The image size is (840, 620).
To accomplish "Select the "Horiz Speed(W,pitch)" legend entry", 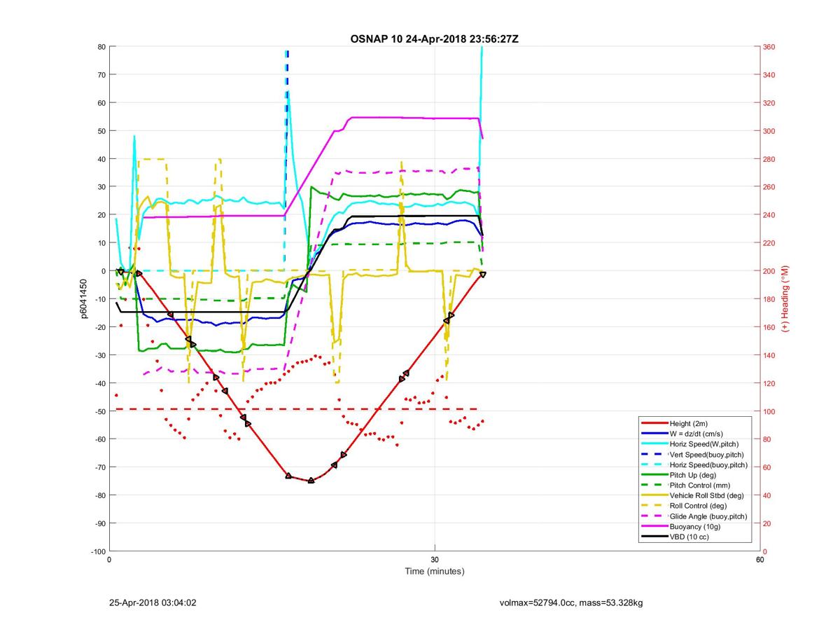I will click(703, 444).
